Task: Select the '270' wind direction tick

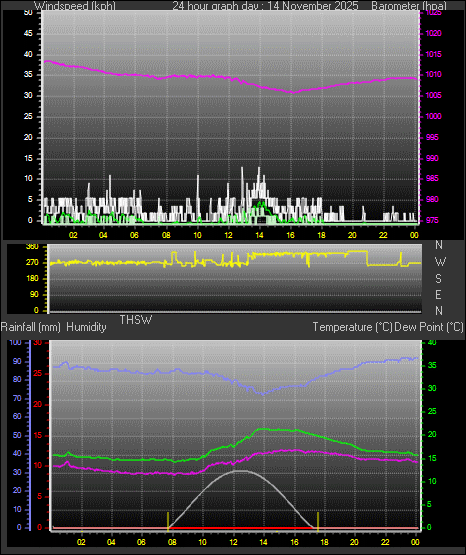Action: point(32,263)
